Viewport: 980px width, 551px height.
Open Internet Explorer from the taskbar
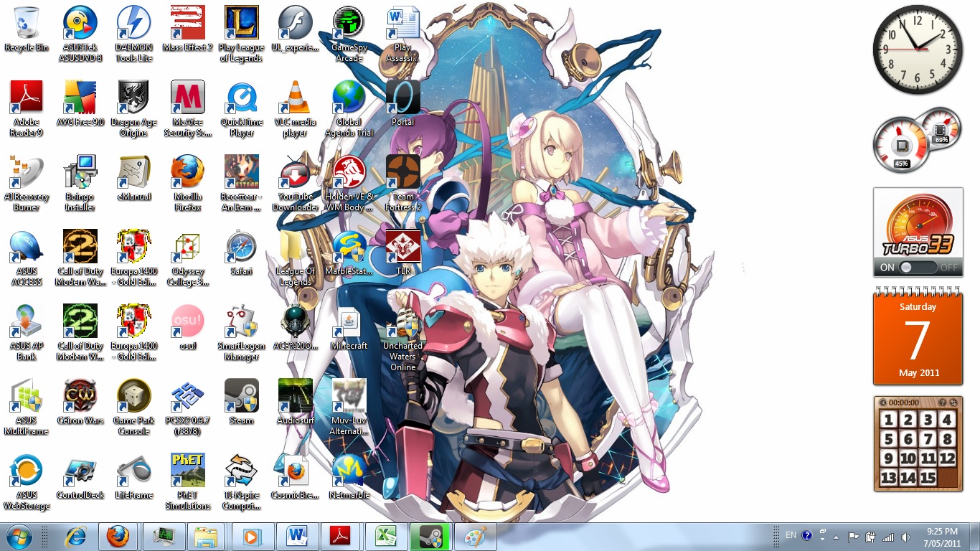(75, 537)
